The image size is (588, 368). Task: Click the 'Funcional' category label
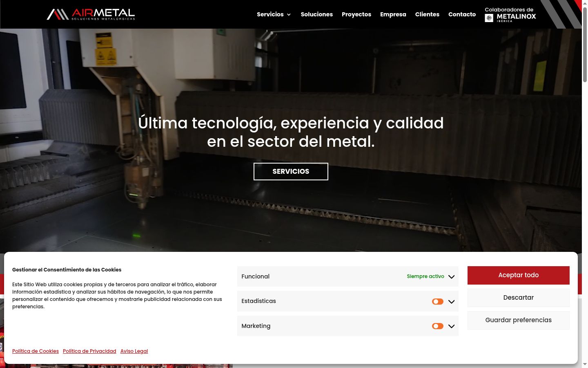(x=255, y=276)
